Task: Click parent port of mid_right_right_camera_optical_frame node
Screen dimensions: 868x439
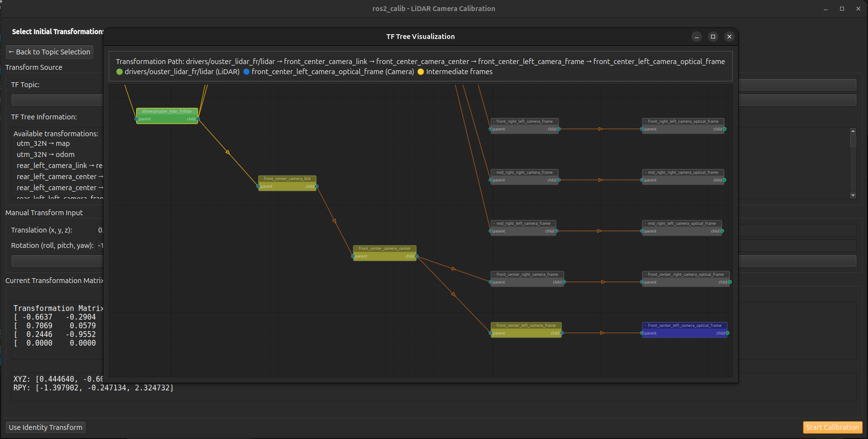Action: tap(642, 180)
